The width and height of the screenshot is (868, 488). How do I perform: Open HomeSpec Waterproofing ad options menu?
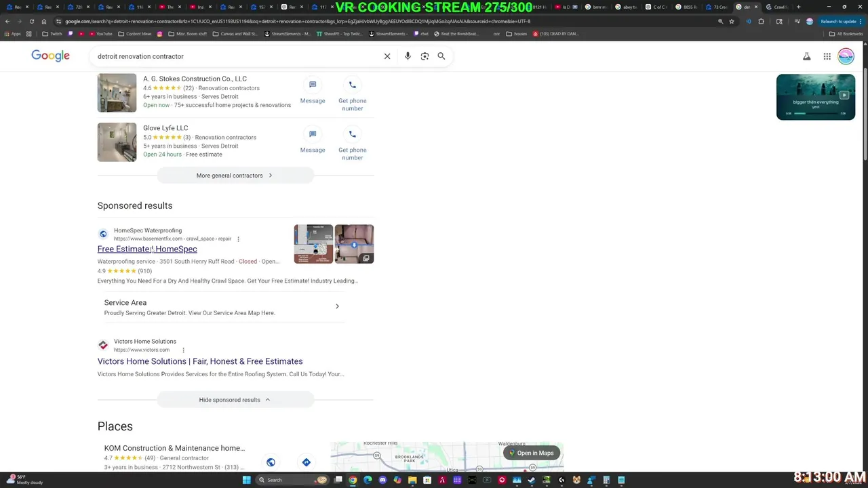point(238,239)
